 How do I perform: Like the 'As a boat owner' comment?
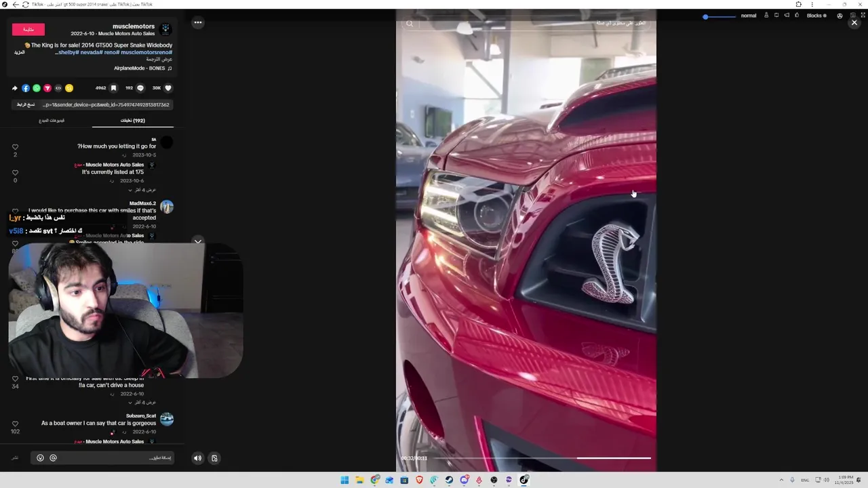tap(15, 424)
